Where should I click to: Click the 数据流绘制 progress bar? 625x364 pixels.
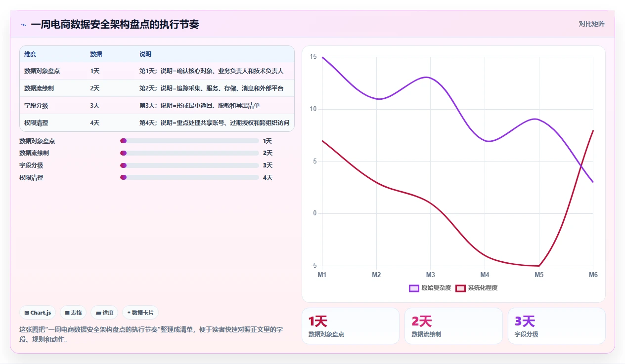pyautogui.click(x=189, y=153)
